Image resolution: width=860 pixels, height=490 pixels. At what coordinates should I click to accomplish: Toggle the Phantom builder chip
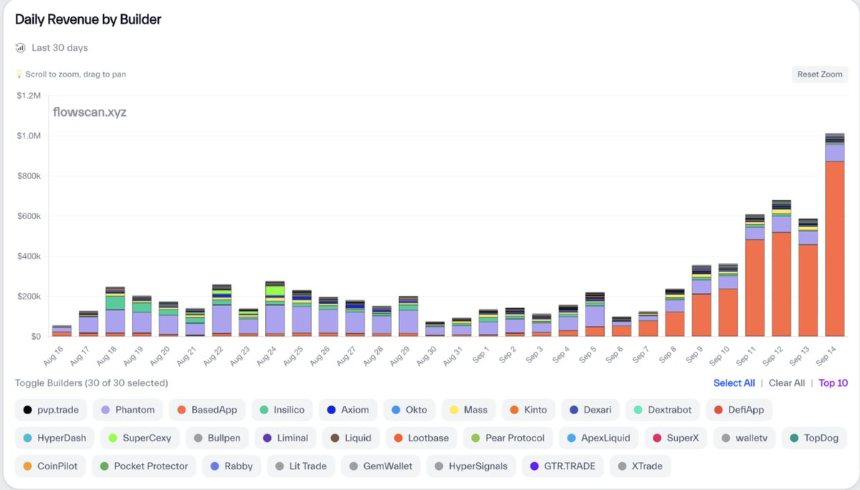(127, 410)
